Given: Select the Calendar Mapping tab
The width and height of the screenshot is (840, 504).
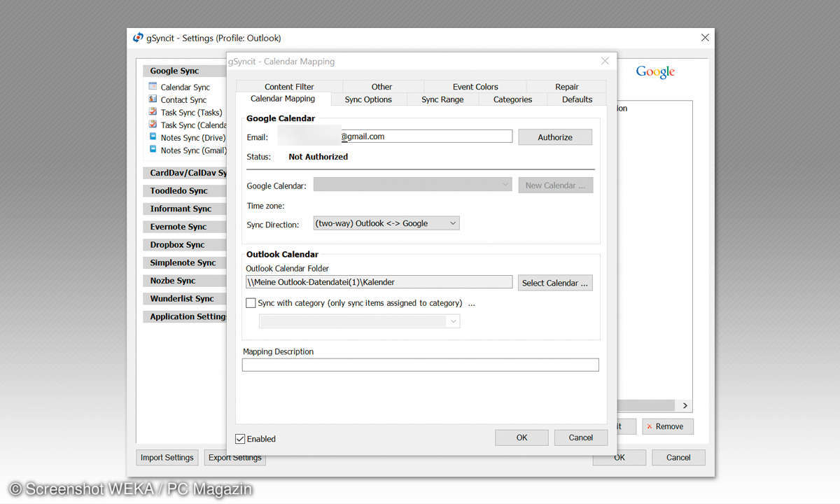Looking at the screenshot, I should point(283,99).
